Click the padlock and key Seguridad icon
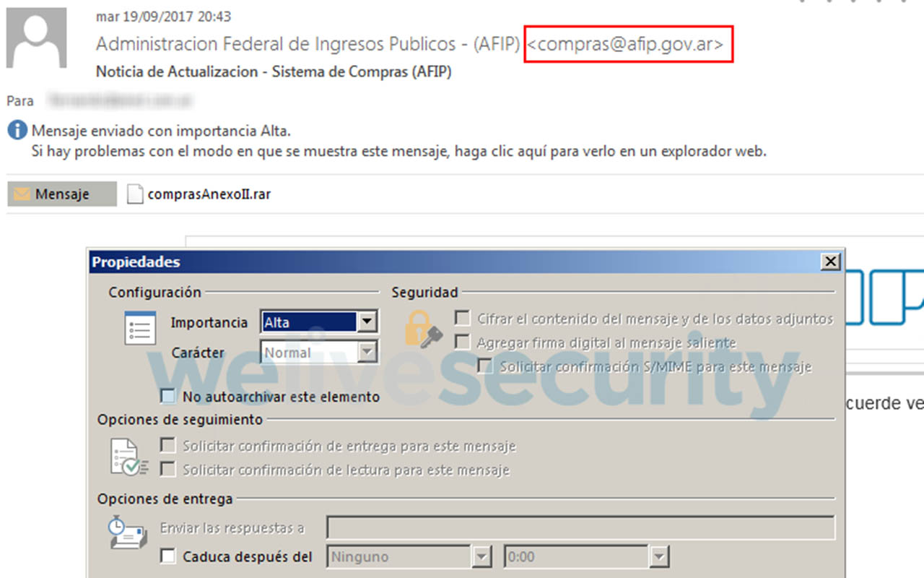The image size is (924, 578). (x=423, y=330)
